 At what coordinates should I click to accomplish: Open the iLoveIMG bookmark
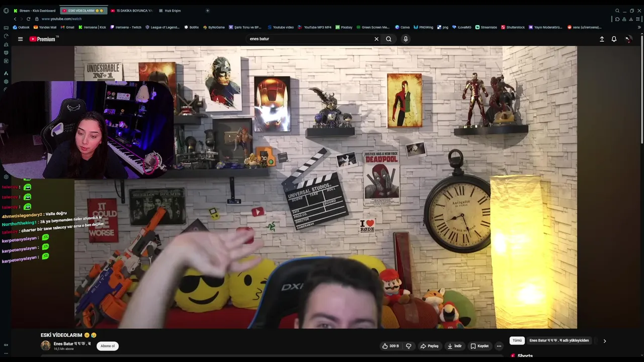tap(461, 27)
